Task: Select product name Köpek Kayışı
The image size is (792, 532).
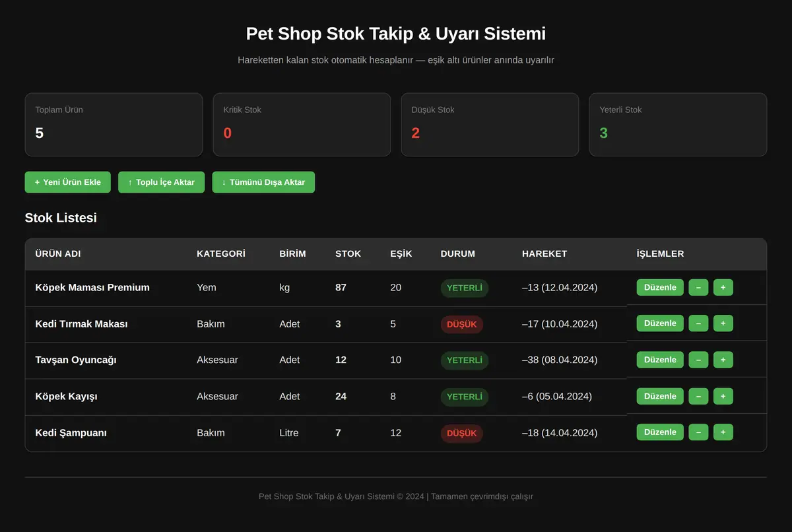Action: click(x=66, y=397)
